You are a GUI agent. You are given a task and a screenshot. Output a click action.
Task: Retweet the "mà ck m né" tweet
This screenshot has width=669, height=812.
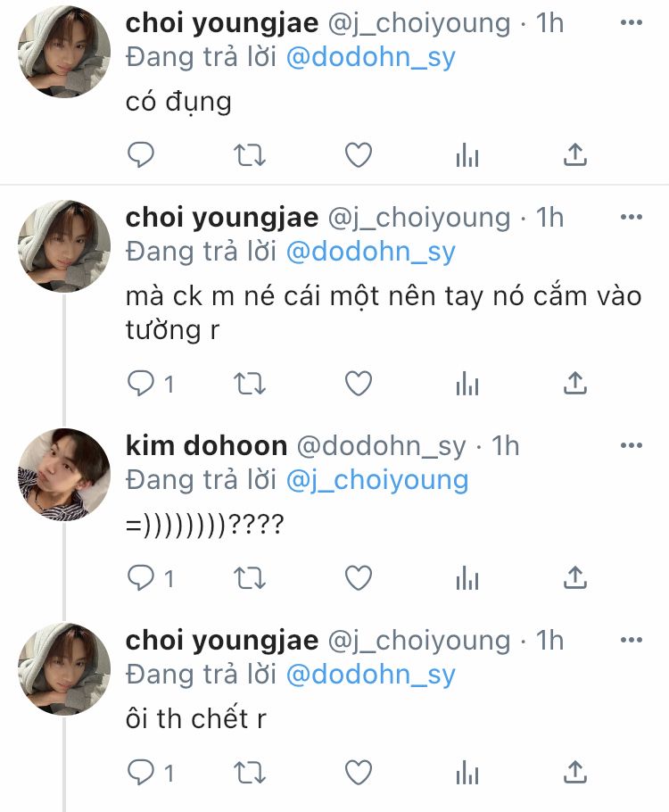point(250,384)
